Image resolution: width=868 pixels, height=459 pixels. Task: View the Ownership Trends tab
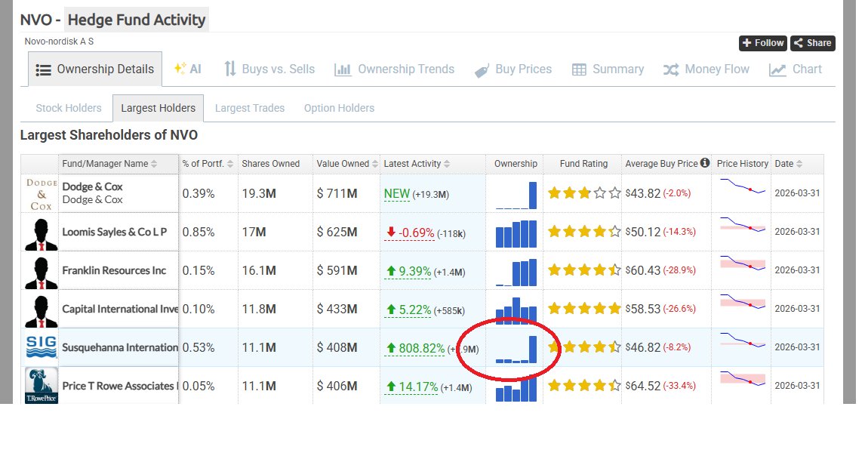(x=394, y=69)
